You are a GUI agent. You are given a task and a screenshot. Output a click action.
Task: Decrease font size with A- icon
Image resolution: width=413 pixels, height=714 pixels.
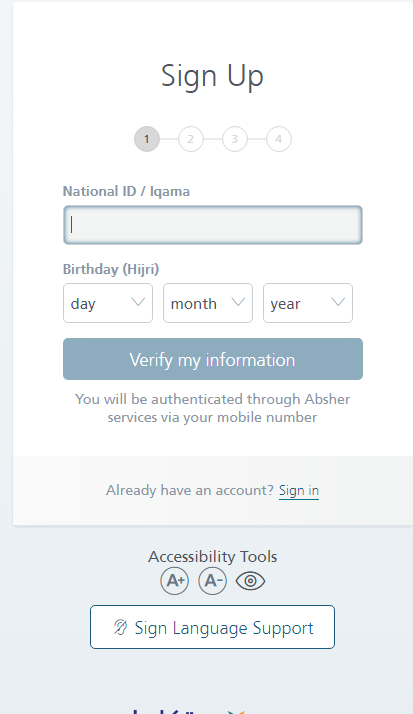point(213,581)
